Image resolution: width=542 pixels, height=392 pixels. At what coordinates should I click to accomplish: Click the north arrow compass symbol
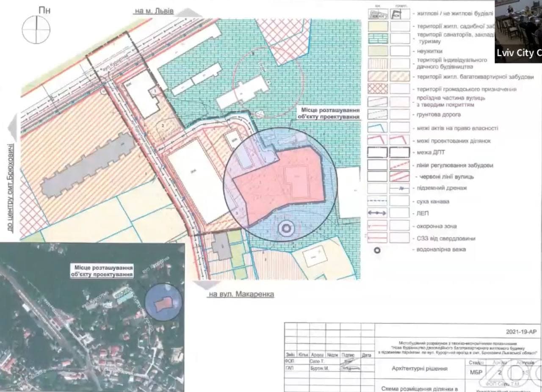(36, 29)
